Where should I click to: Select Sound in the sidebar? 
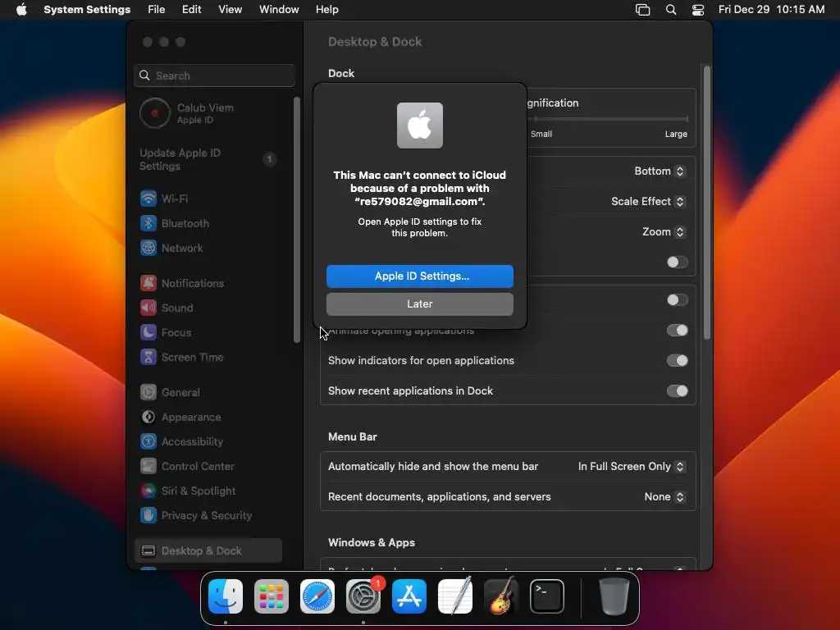point(209,308)
